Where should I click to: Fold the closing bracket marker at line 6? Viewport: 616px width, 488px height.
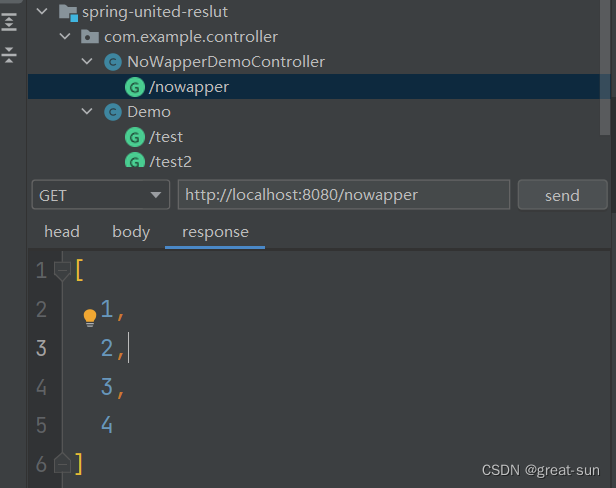62,462
